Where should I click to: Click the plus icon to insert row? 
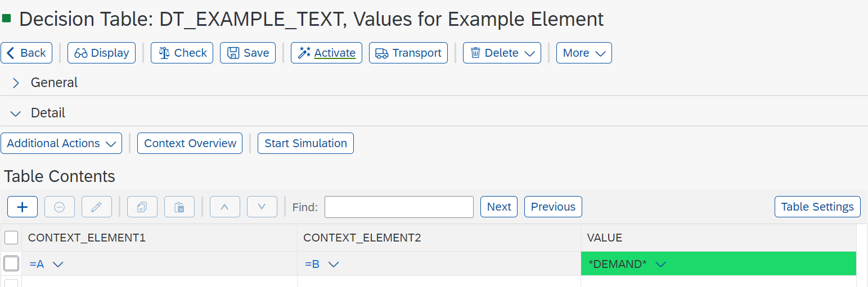pos(23,207)
